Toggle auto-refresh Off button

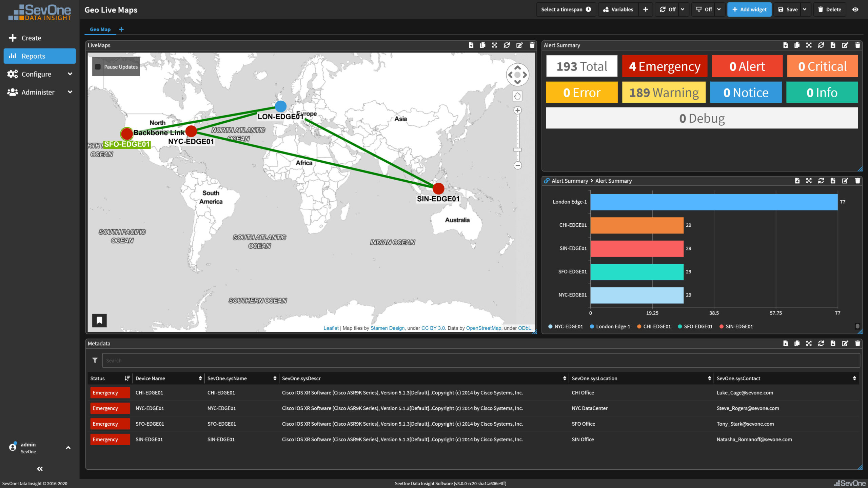click(x=667, y=9)
